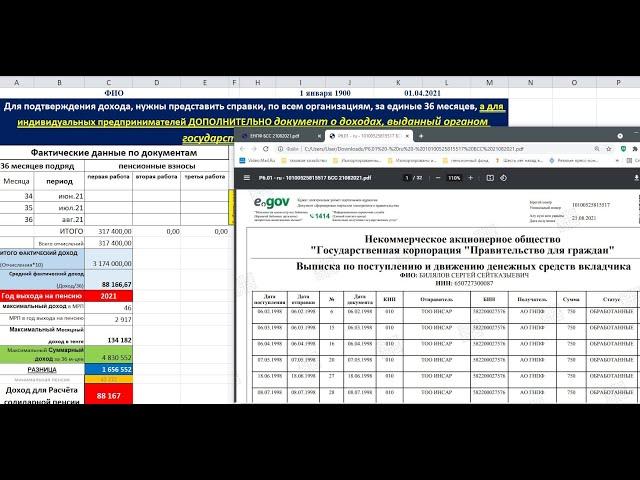Image resolution: width=640 pixels, height=480 pixels.
Task: Click the PDF page number field
Action: [407, 178]
